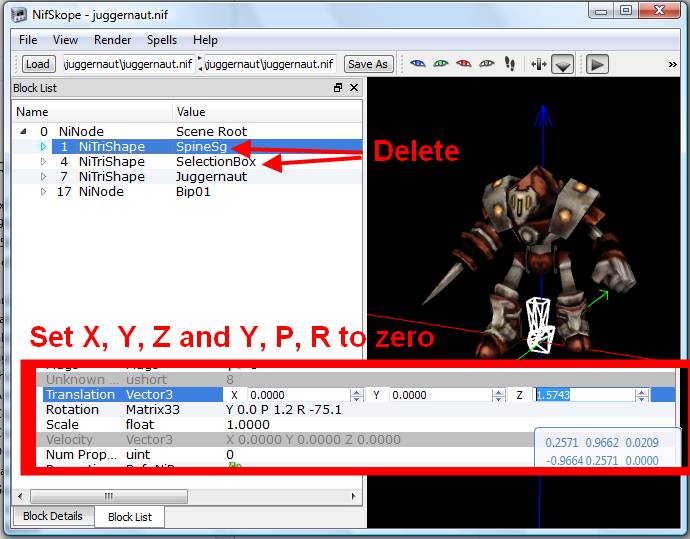The height and width of the screenshot is (539, 690).
Task: Open the Spells menu
Action: pyautogui.click(x=162, y=40)
